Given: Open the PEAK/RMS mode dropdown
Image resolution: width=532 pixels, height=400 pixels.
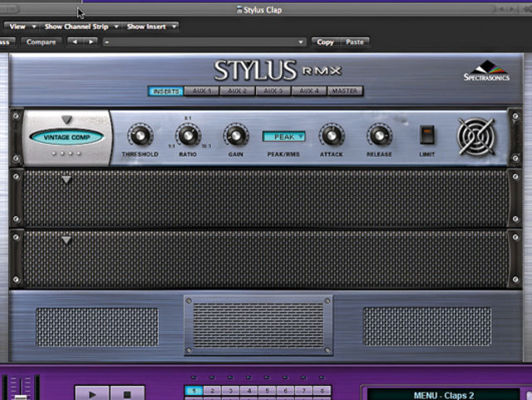Looking at the screenshot, I should tap(284, 136).
